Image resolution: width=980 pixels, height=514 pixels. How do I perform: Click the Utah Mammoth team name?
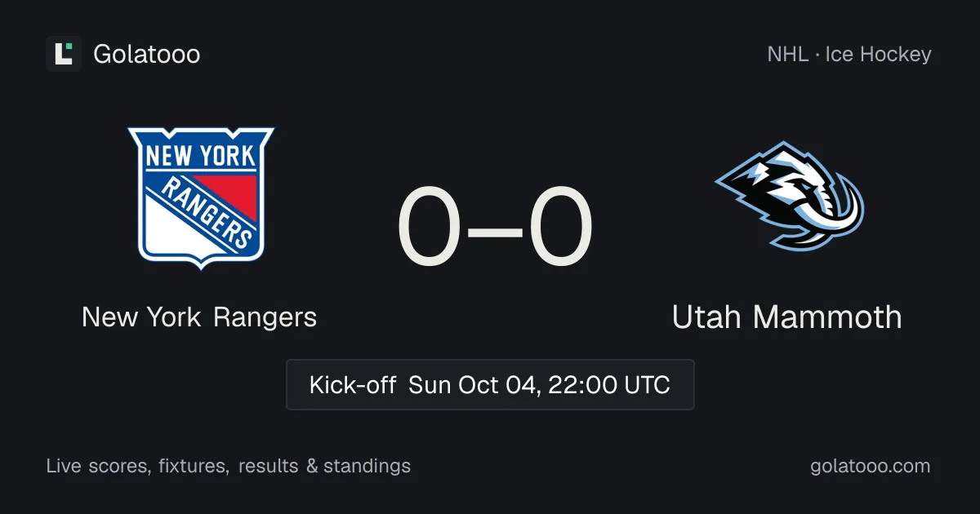[x=787, y=317]
